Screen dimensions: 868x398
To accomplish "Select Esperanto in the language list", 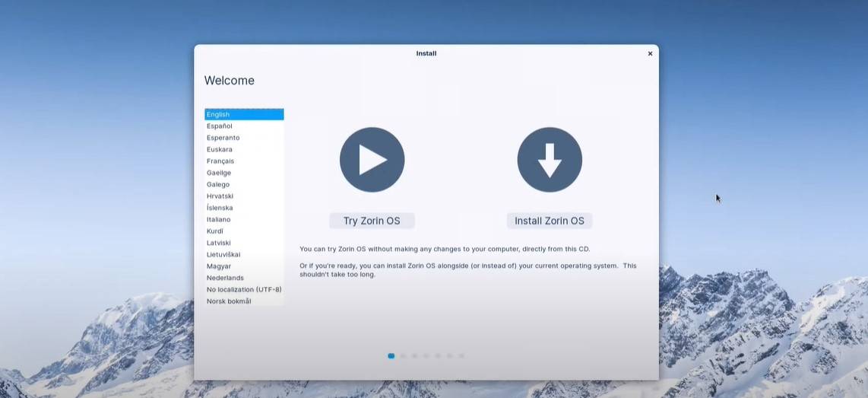I will point(244,138).
